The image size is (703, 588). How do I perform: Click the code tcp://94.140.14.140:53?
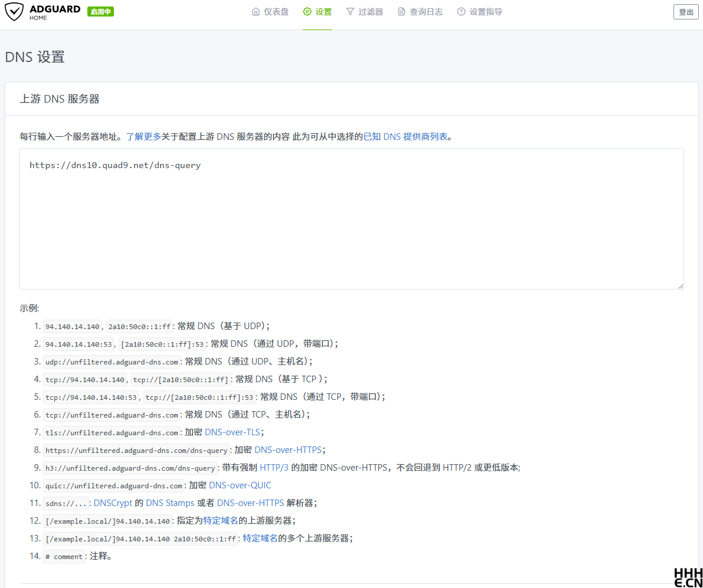pos(91,398)
